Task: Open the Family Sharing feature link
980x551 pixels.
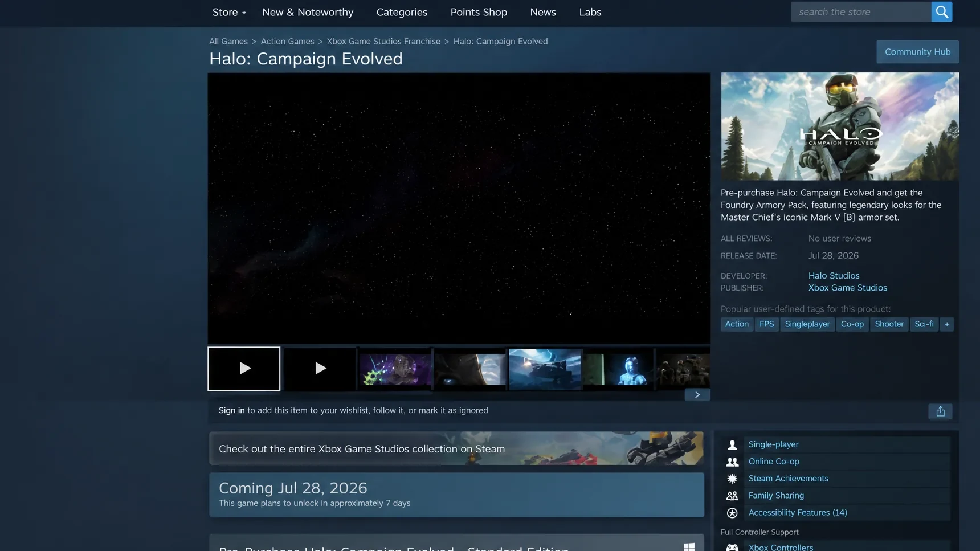Action: (776, 496)
